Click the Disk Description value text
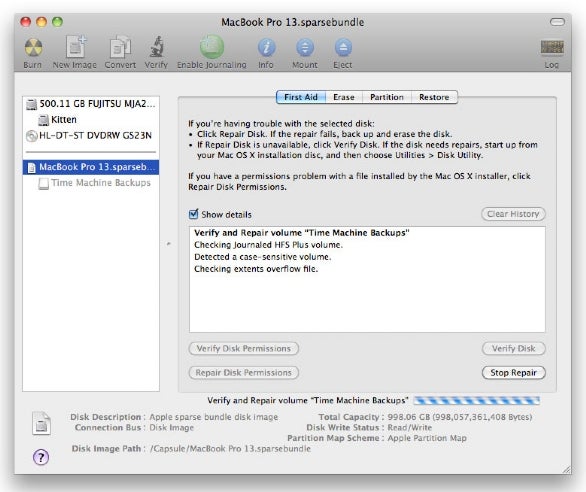This screenshot has height=492, width=586. coord(213,417)
